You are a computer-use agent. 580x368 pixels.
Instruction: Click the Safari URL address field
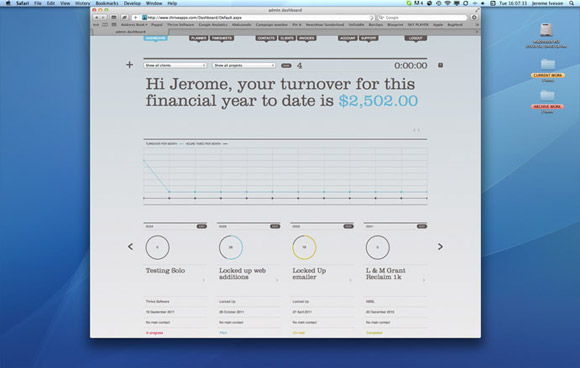click(259, 17)
